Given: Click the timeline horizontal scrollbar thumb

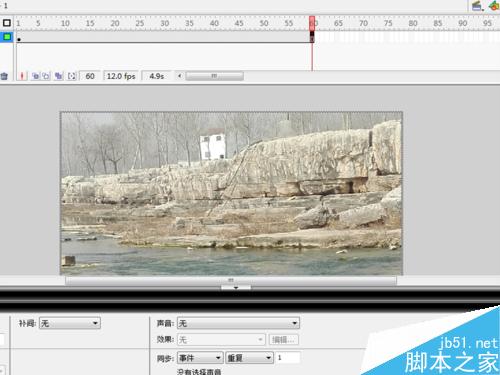Looking at the screenshot, I should [214, 76].
